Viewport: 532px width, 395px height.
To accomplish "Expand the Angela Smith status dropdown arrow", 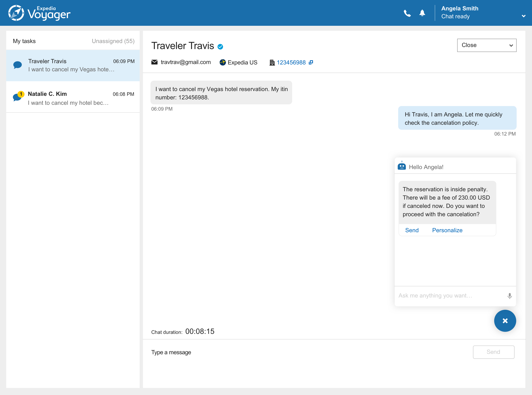I will pyautogui.click(x=523, y=16).
